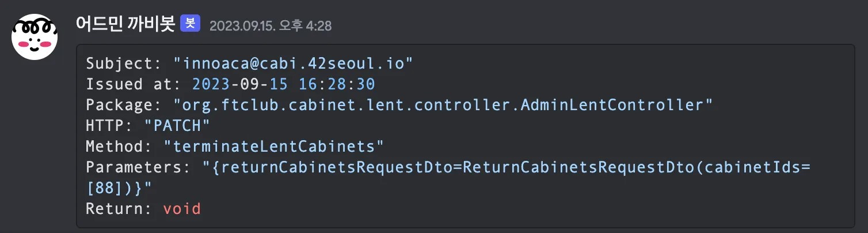Click the message timestamp 2023.09.15. 오후 4:28

coord(271,26)
